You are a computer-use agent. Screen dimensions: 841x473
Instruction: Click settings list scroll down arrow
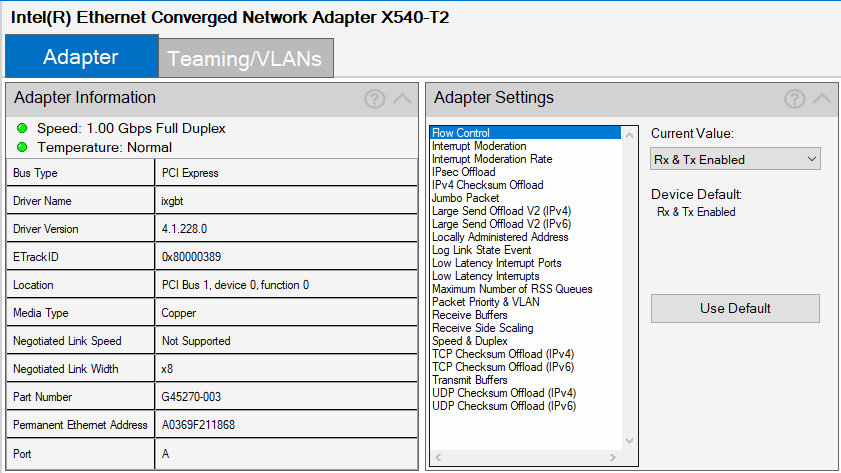coord(630,441)
